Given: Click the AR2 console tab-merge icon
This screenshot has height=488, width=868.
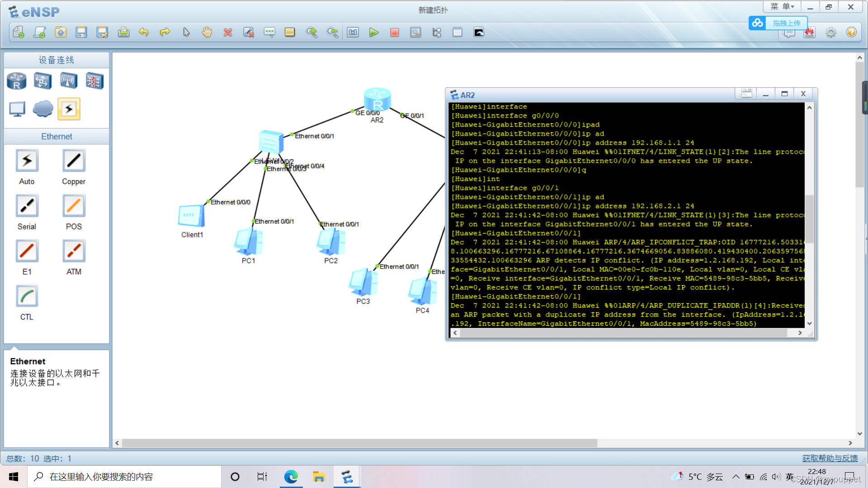Looking at the screenshot, I should pyautogui.click(x=746, y=94).
